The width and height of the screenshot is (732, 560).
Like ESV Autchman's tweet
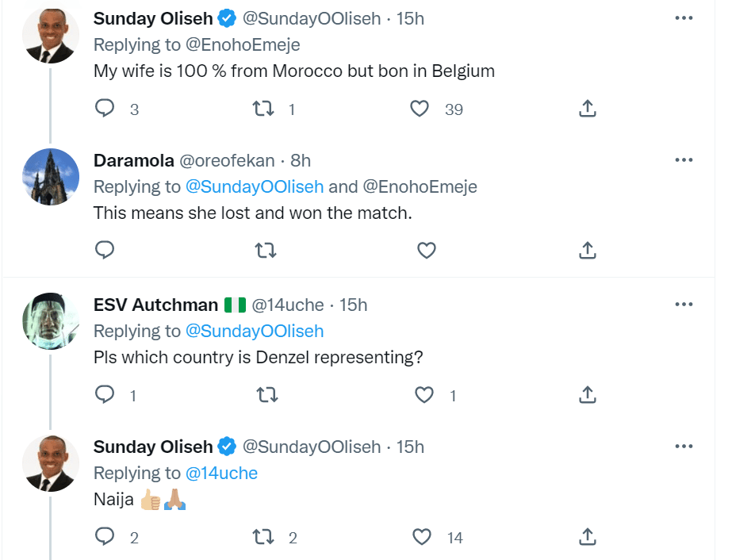[x=426, y=394]
